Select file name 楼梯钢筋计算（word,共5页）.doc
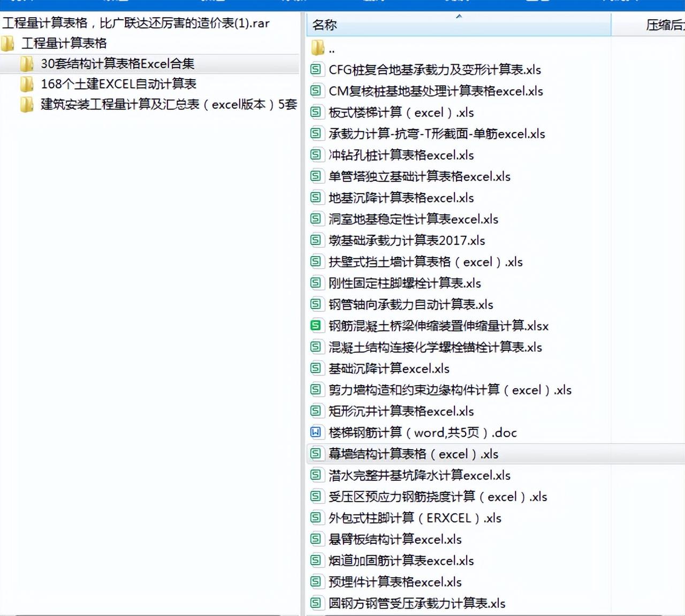The image size is (685, 616). coord(423,433)
